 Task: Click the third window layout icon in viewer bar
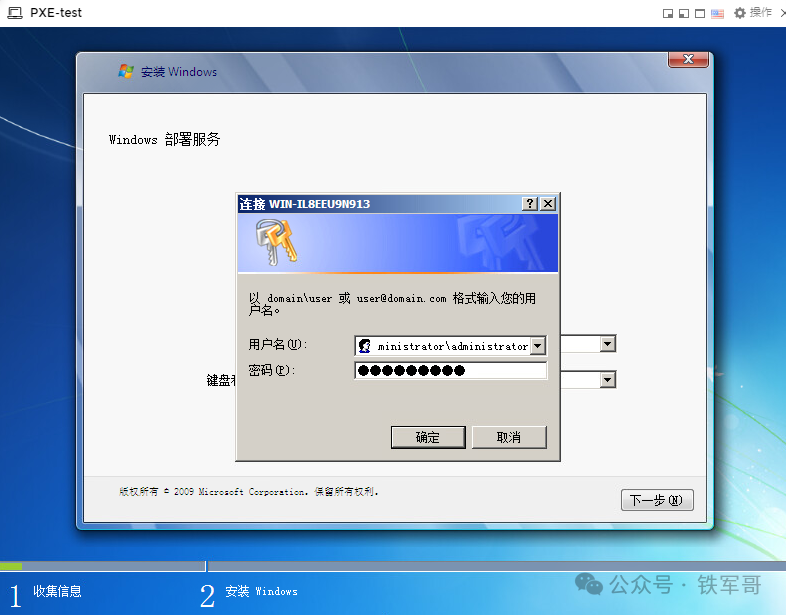[700, 14]
